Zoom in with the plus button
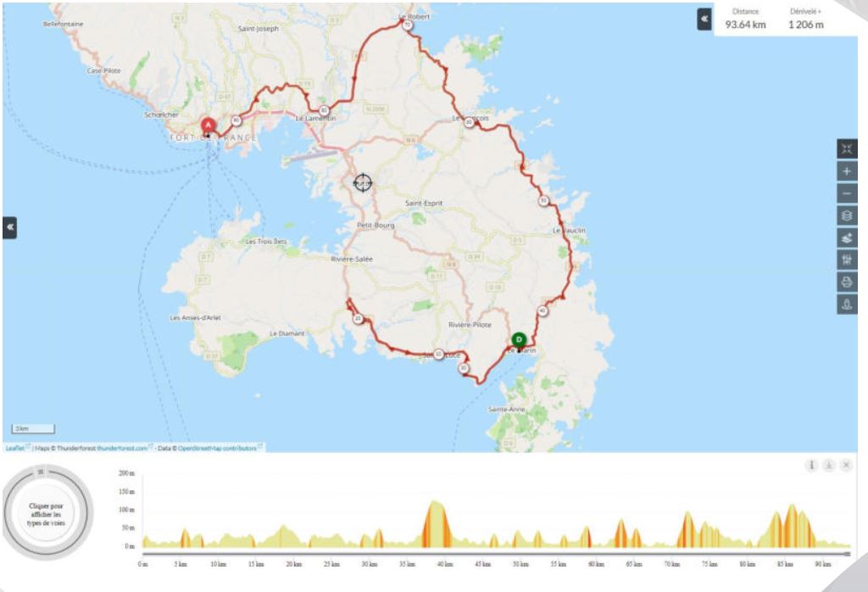Image resolution: width=868 pixels, height=592 pixels. point(847,171)
